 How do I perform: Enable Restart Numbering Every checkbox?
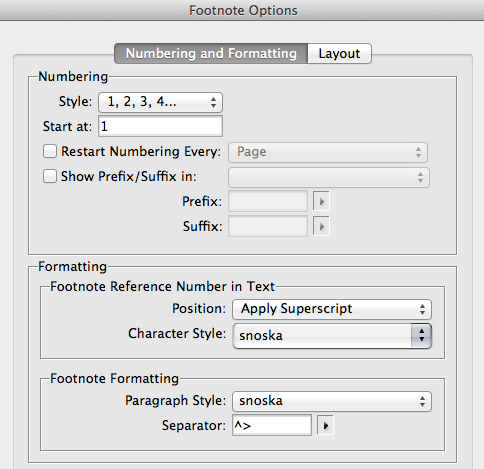(x=50, y=151)
